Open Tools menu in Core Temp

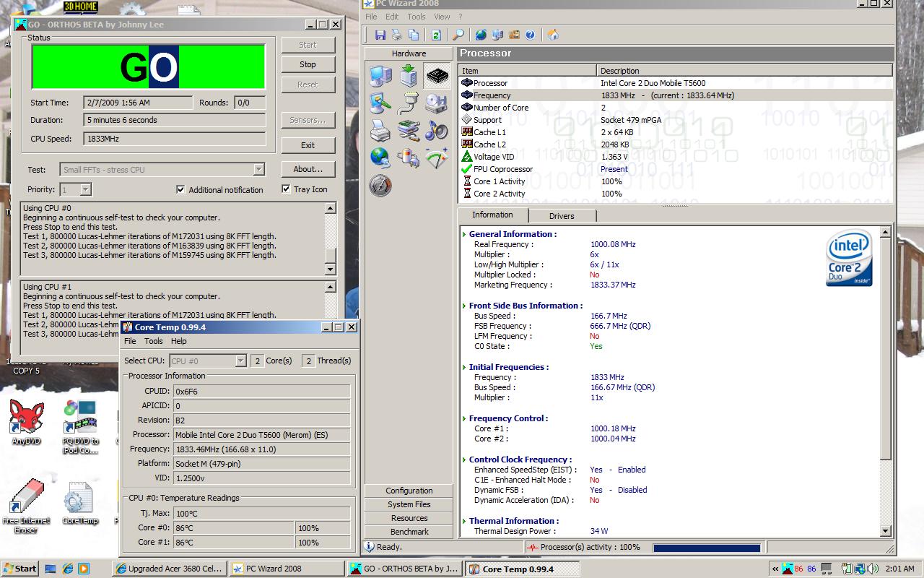(x=154, y=341)
